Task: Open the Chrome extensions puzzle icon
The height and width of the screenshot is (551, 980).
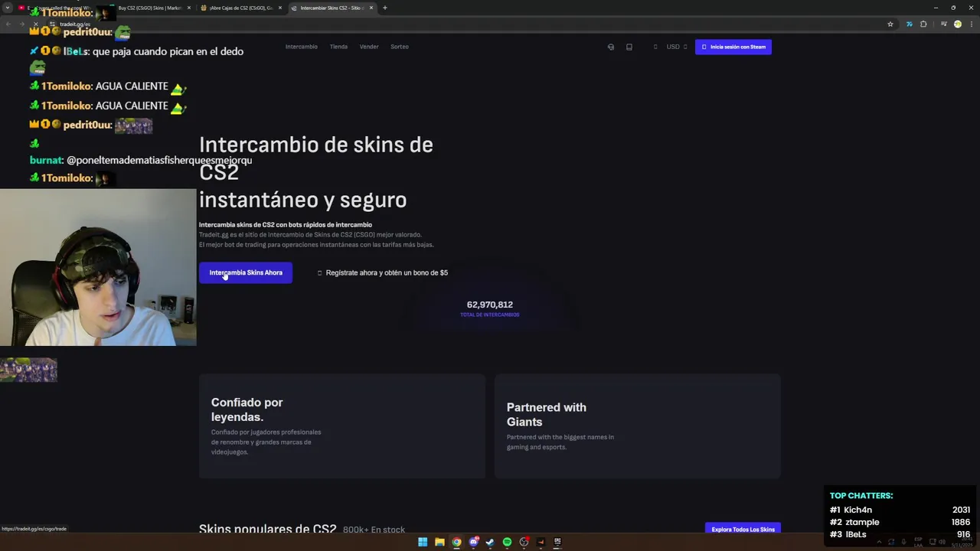Action: pos(923,24)
